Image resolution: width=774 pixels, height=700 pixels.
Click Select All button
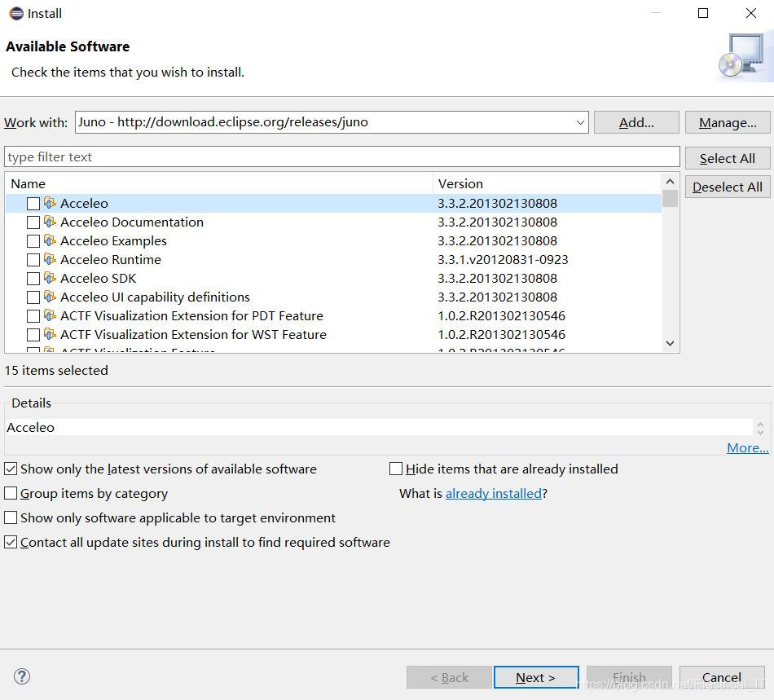pos(728,158)
